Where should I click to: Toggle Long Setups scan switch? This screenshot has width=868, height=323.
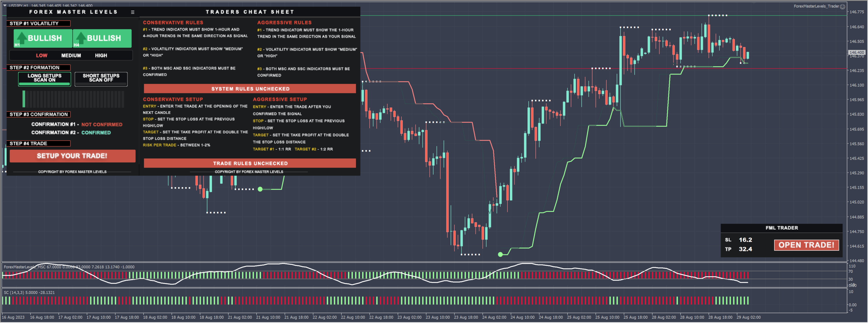coord(44,79)
